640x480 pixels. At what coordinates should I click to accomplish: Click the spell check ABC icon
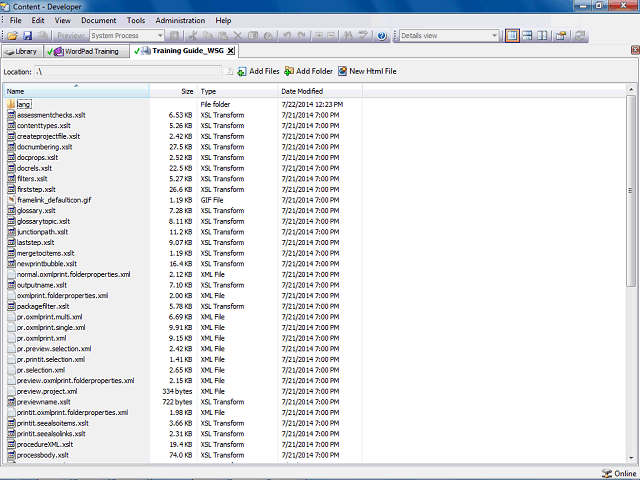point(362,36)
